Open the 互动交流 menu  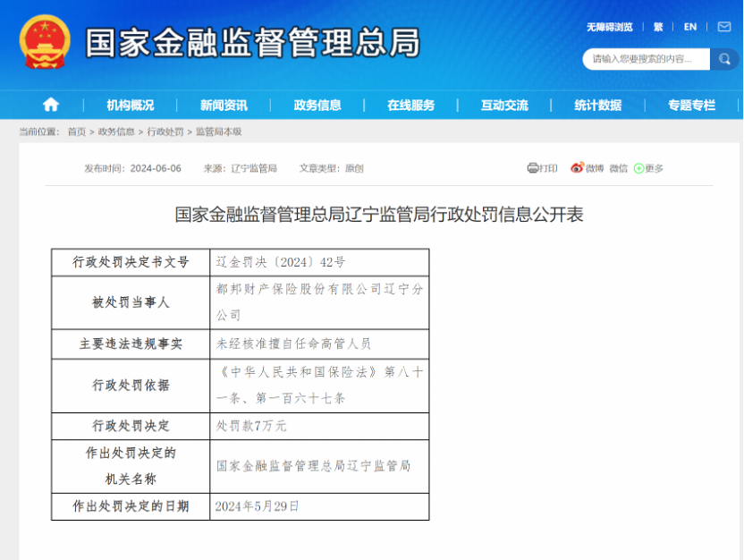504,105
